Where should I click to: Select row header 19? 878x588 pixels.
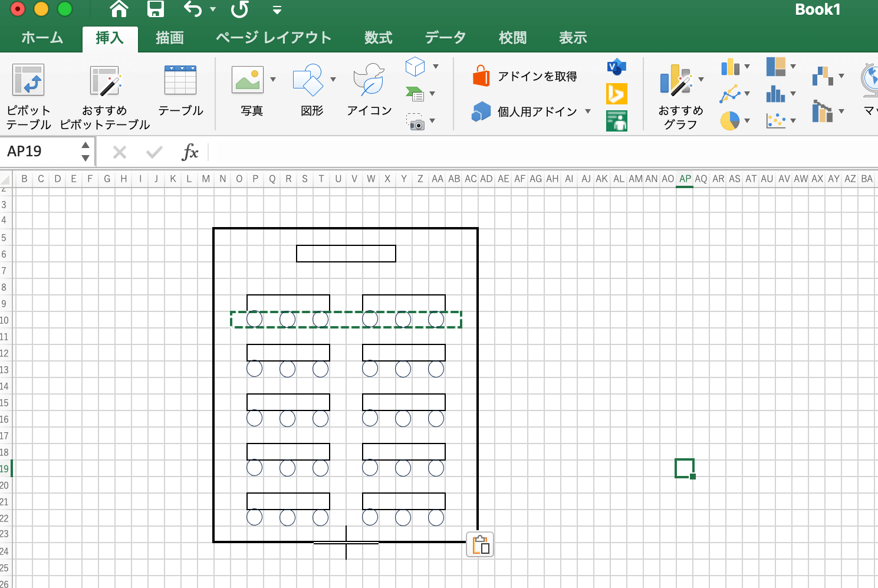coord(5,469)
